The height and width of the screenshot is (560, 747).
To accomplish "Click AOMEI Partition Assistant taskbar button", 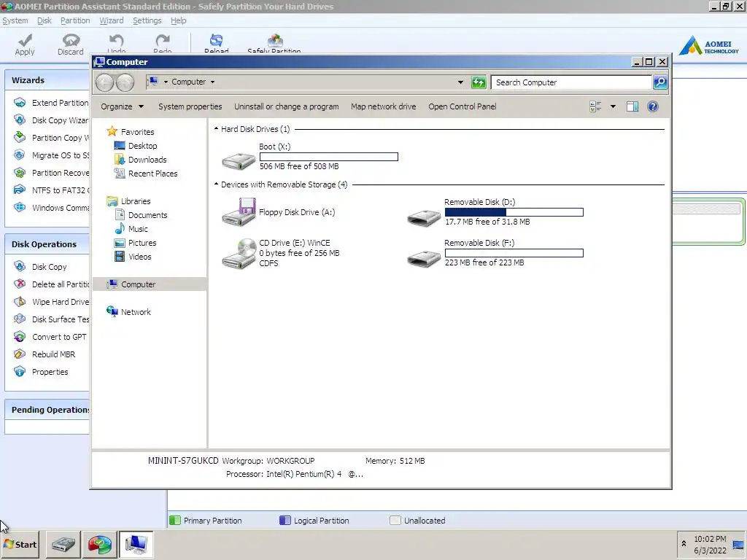I will click(x=99, y=544).
